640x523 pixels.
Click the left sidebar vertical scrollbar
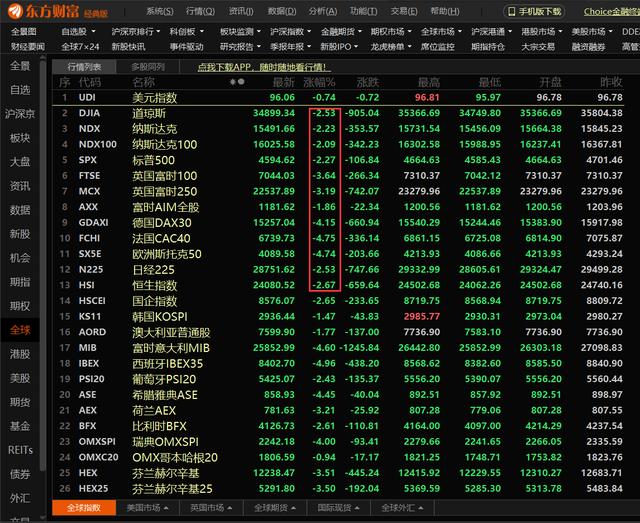[x=43, y=265]
